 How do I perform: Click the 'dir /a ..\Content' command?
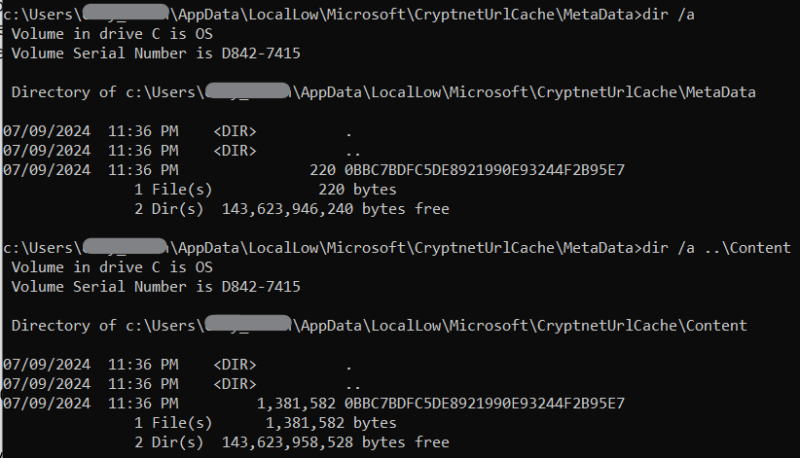716,248
